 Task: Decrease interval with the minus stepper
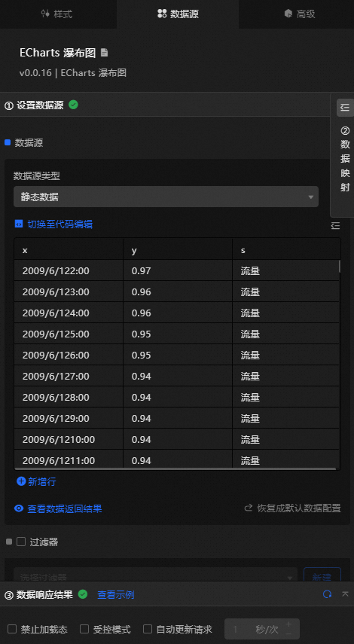tap(288, 633)
